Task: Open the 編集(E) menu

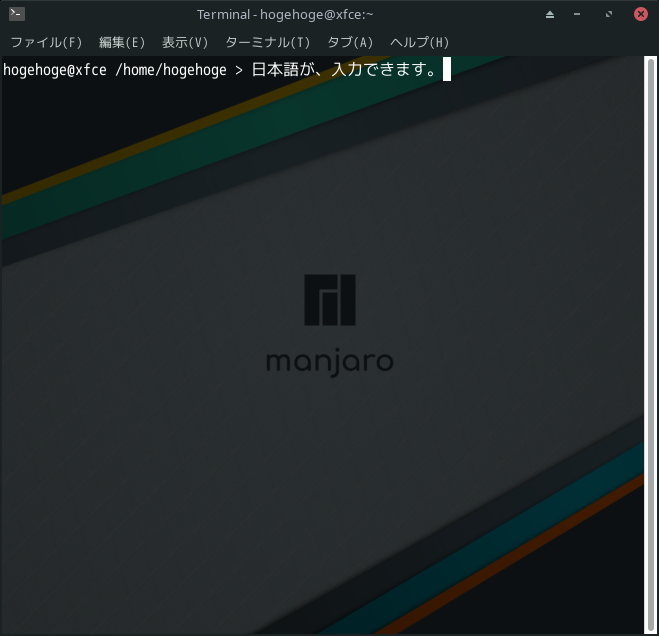Action: click(122, 42)
